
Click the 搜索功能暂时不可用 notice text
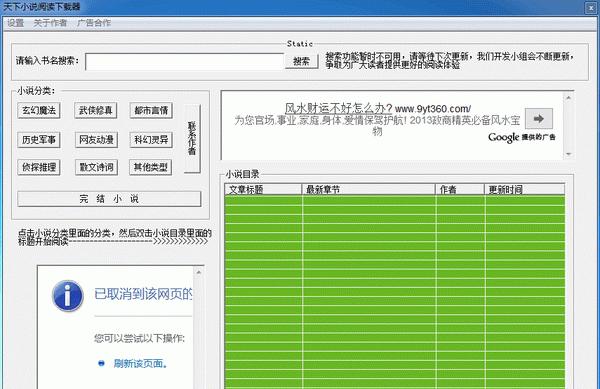[x=450, y=61]
